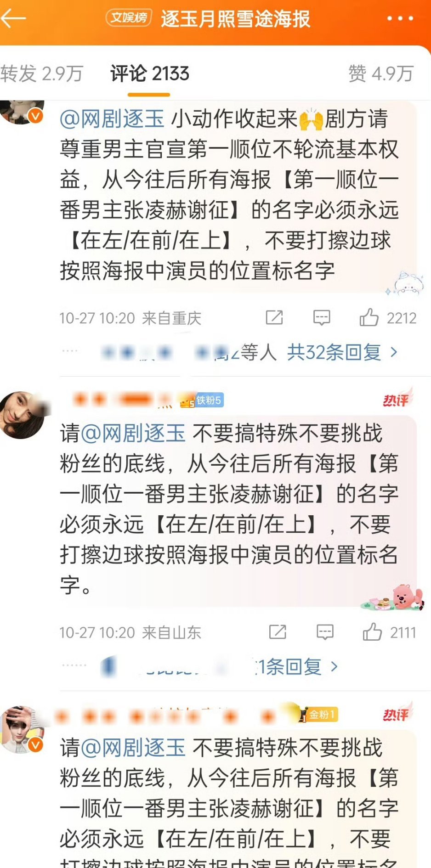This screenshot has height=868, width=431.
Task: Share the comment from 山东
Action: [x=278, y=632]
